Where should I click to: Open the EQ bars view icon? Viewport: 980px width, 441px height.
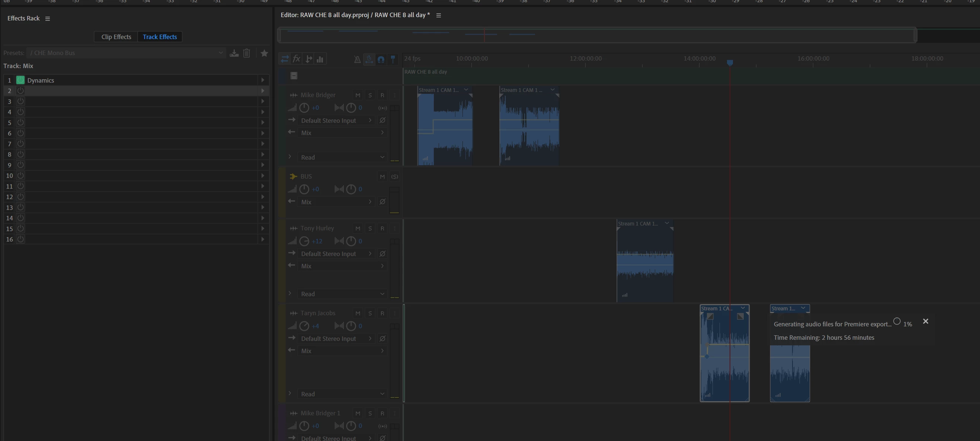pyautogui.click(x=320, y=59)
